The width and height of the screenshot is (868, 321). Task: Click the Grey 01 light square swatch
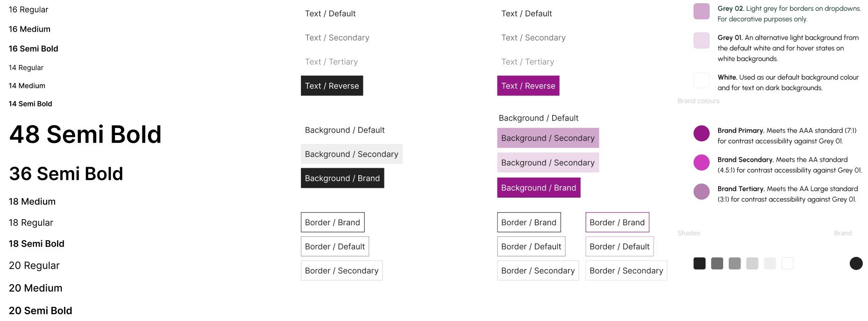click(701, 41)
